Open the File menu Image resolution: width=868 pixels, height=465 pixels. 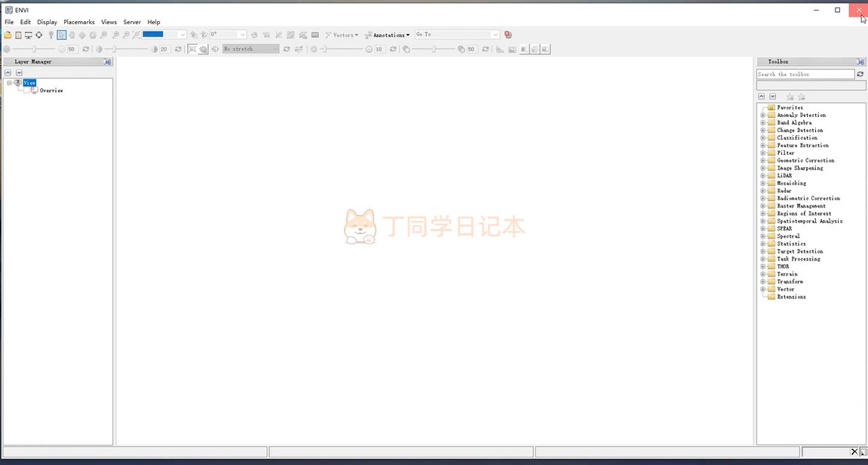pos(9,22)
